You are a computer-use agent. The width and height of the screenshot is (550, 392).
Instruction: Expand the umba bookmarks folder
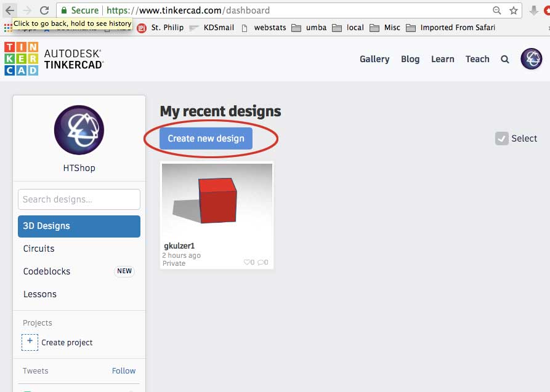[x=309, y=28]
